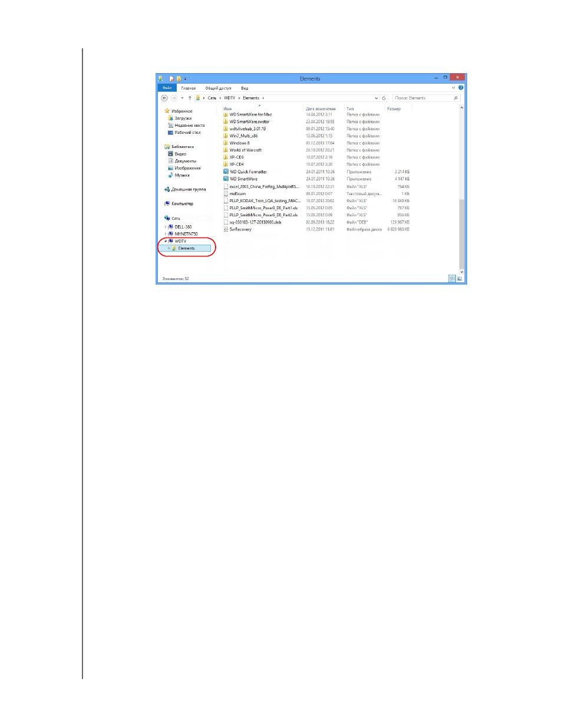Select the XP-CD4 folder icon

click(226, 164)
